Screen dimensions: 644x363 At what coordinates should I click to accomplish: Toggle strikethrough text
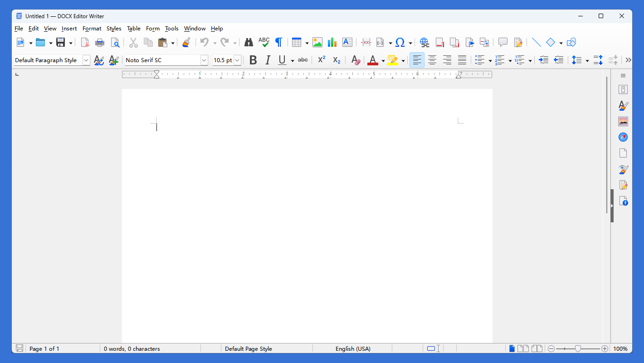click(302, 60)
